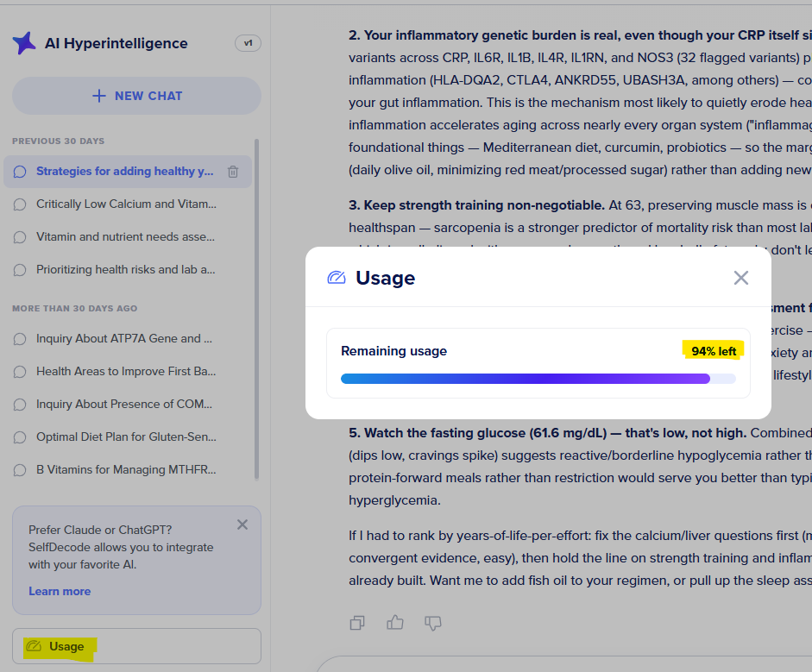Open chat 'Optimal Diet Plan for Gluten-Sen...'
812x672 pixels.
[x=126, y=437]
